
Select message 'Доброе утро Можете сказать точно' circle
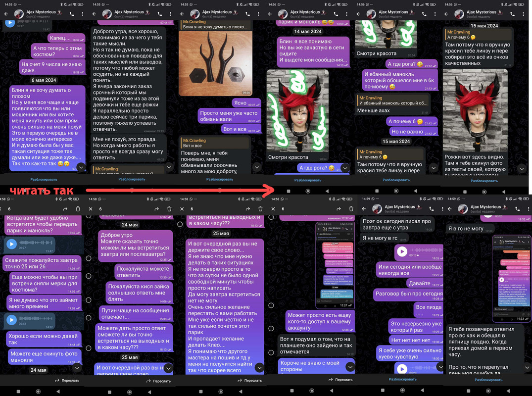(89, 258)
